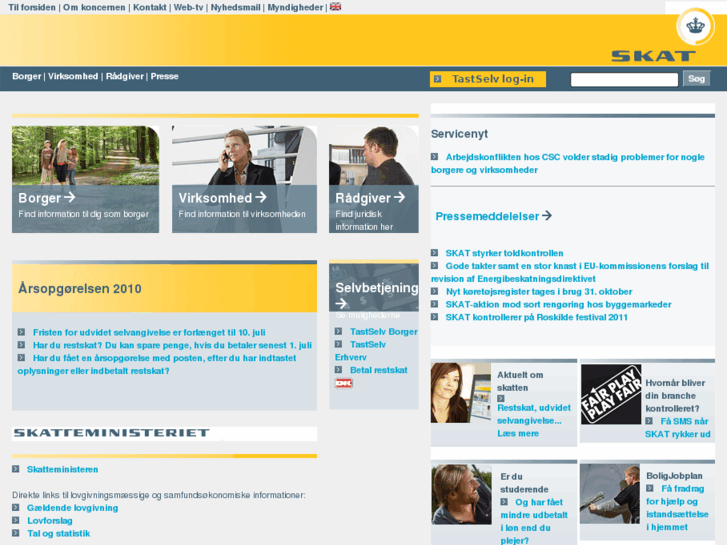Click the TastSelv log-in button
Image resolution: width=727 pixels, height=545 pixels.
[x=488, y=79]
